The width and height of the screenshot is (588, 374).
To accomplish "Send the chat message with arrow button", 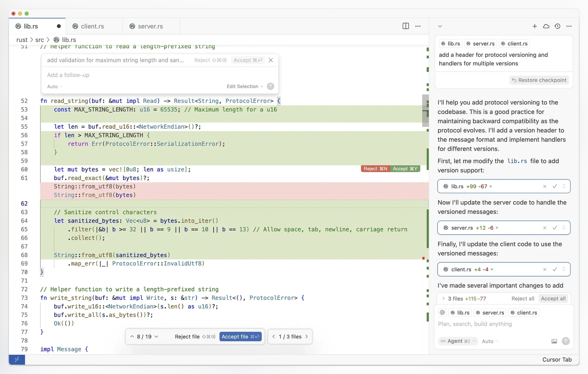I will click(x=565, y=341).
